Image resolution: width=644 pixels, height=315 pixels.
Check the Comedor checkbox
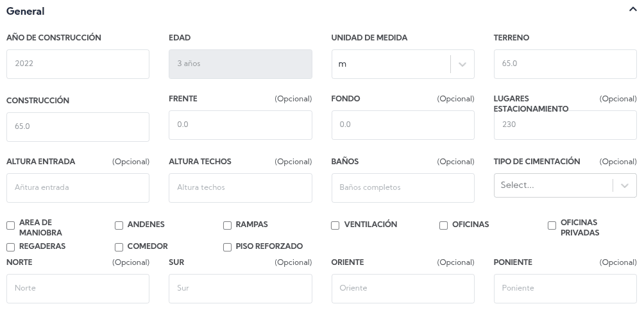click(x=119, y=247)
